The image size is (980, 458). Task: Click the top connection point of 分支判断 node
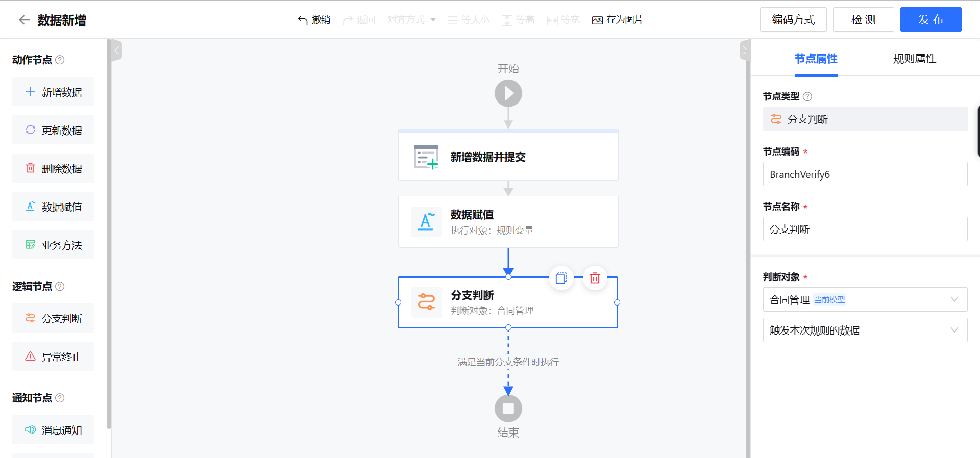pos(508,277)
